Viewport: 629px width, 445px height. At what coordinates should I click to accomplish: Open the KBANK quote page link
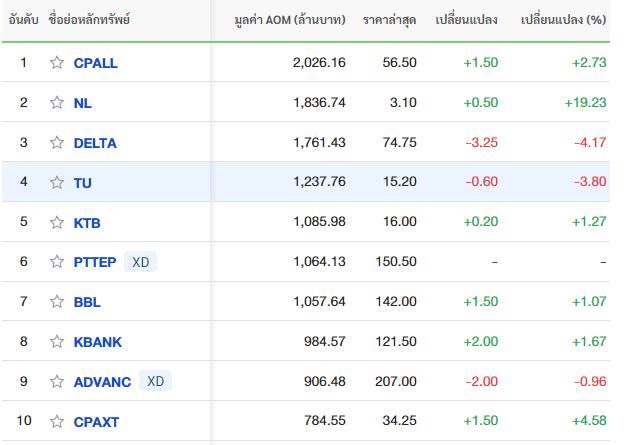click(98, 342)
